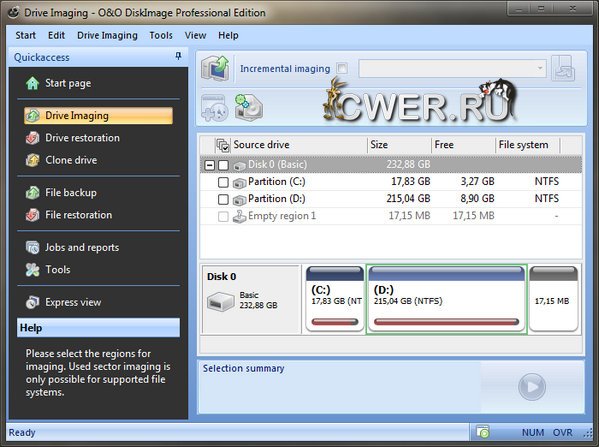Open the Start menu

click(26, 35)
